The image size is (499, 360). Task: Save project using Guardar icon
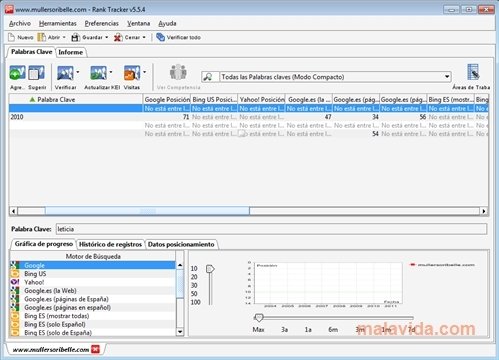tap(75, 37)
